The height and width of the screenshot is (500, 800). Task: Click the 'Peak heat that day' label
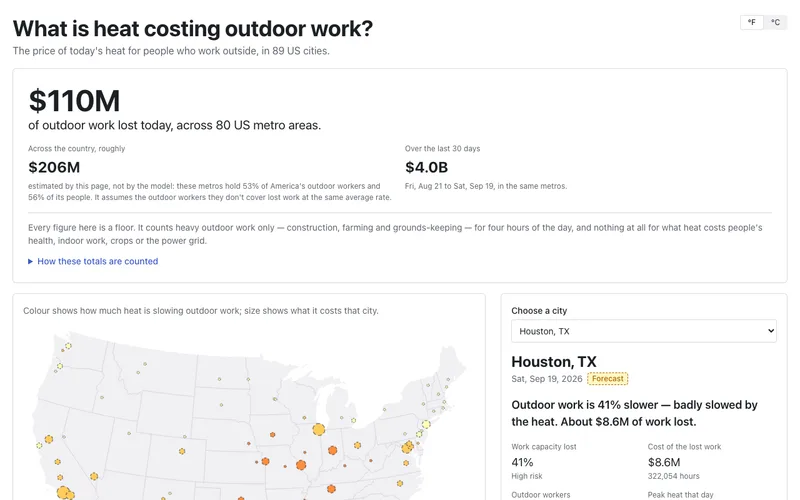point(681,495)
